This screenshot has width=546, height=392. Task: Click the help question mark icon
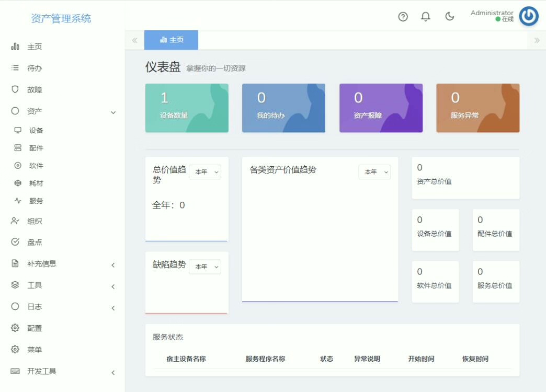403,17
